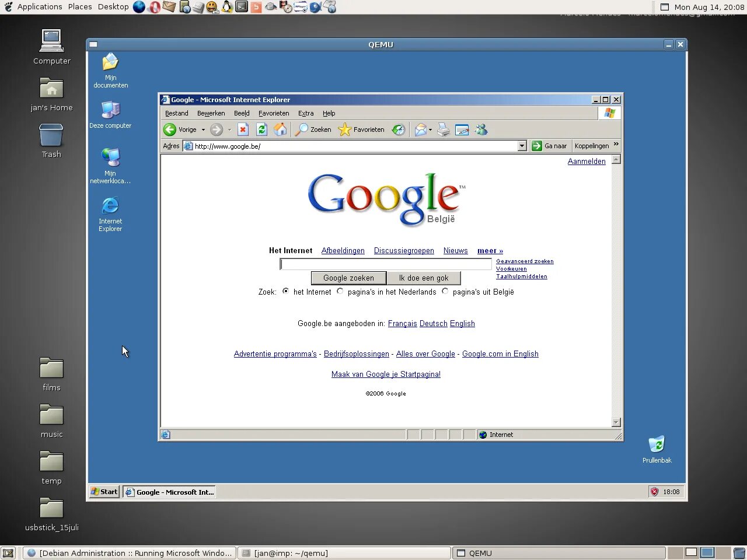Open the Vorige back history dropdown arrow
This screenshot has height=560, width=747.
tap(203, 129)
